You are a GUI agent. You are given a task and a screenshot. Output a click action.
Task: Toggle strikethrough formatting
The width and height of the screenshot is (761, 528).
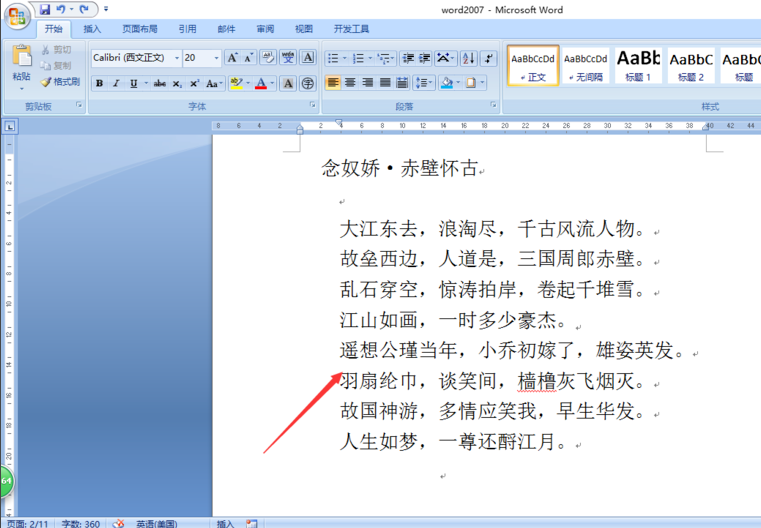tap(160, 83)
